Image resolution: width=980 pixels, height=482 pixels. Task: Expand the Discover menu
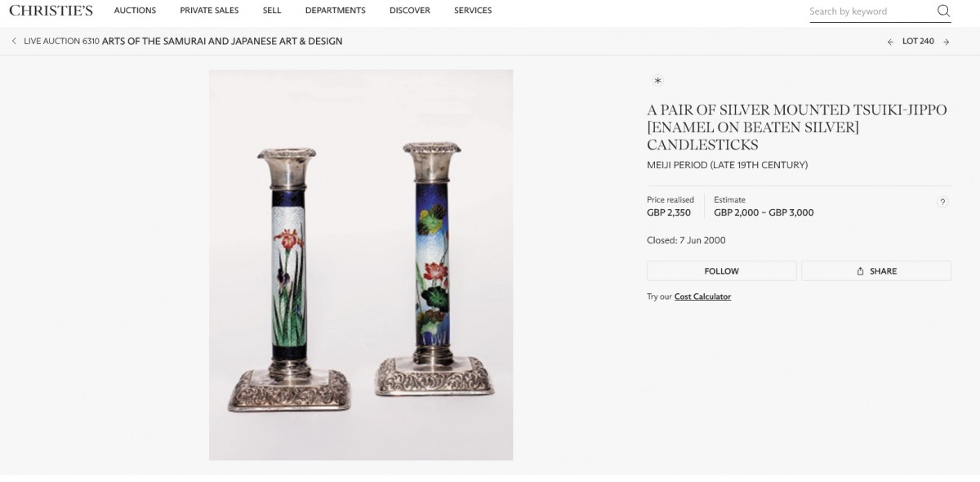(x=409, y=11)
